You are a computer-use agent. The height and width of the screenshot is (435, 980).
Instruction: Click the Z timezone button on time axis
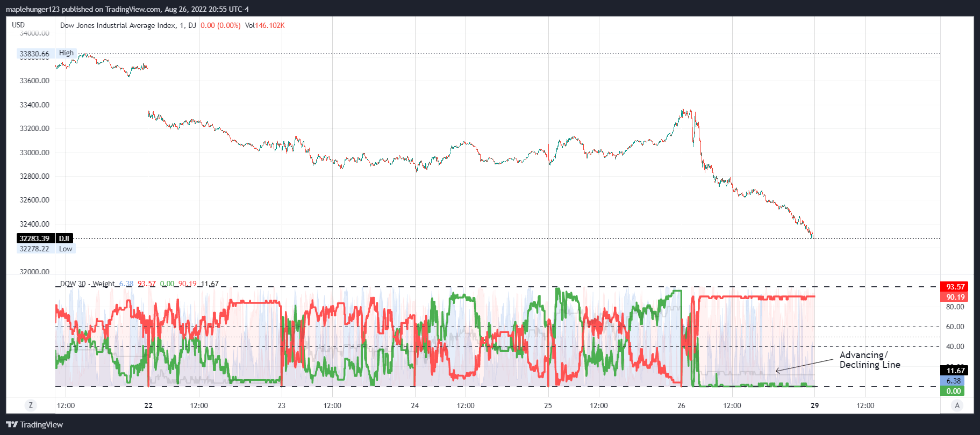pos(31,405)
